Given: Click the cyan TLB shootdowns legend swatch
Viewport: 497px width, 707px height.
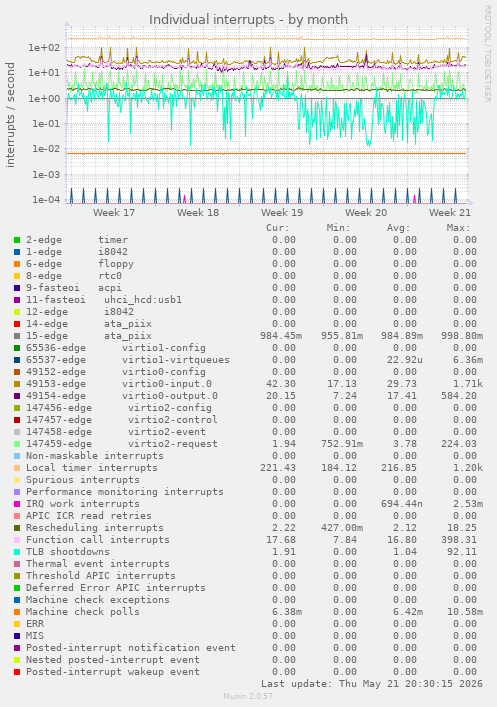Looking at the screenshot, I should [x=17, y=552].
